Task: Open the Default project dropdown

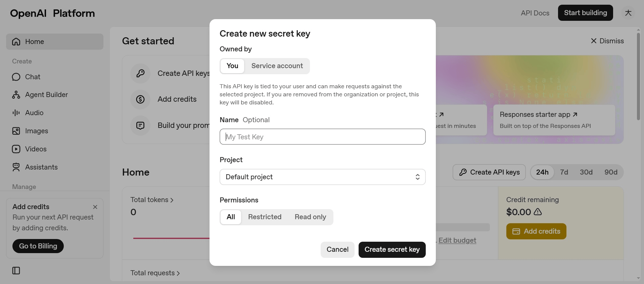Action: coord(322,177)
